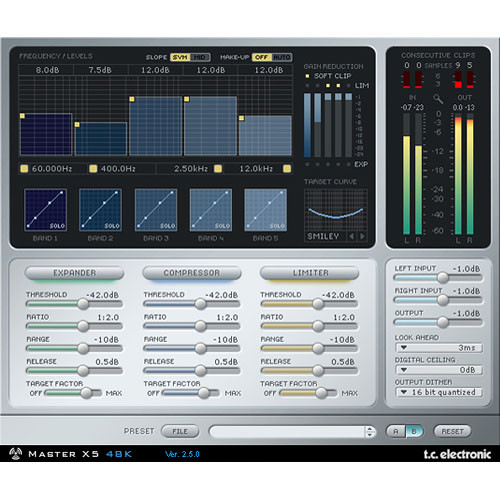Click the Expander Range slider knob
Screen dimensions: 500x500
click(83, 348)
